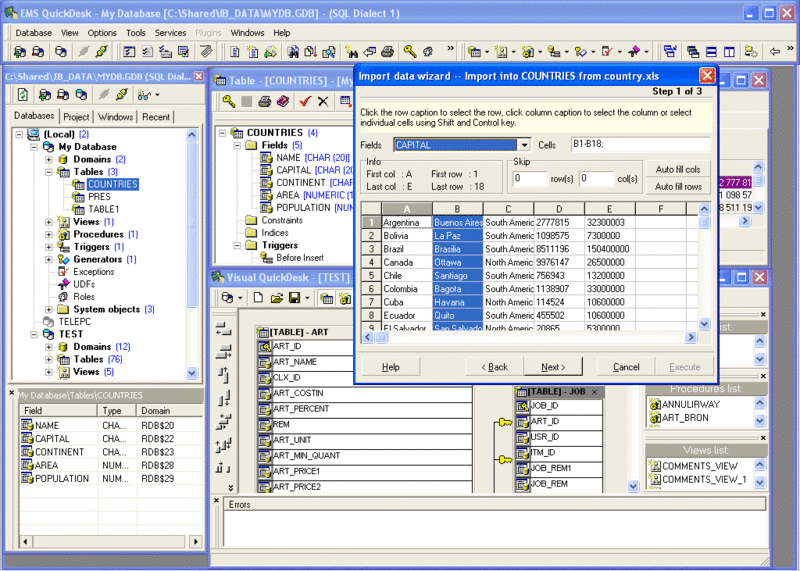Select the TELEPC database tree item
Screen dimensions: 800x571
[75, 322]
